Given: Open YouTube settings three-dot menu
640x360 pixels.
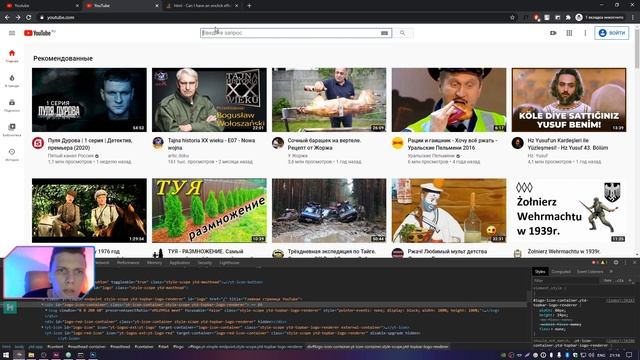Looking at the screenshot, I should (x=585, y=33).
